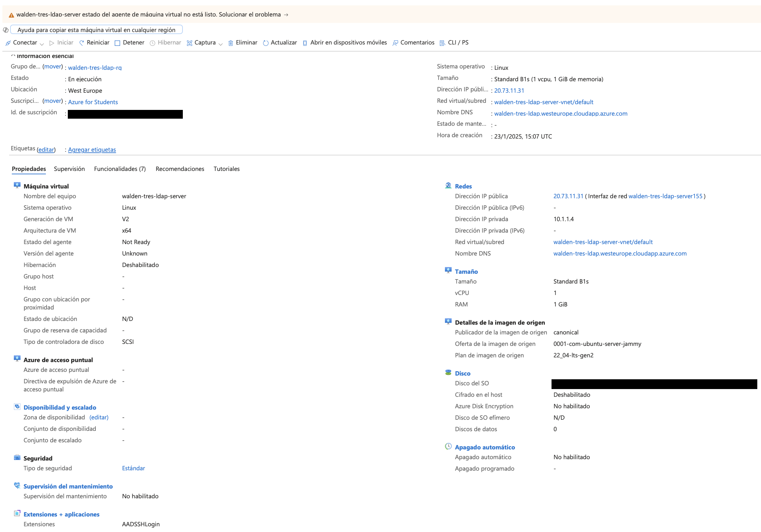Click Ayuda para copiar esta máquina virtual button
761x532 pixels.
[96, 30]
